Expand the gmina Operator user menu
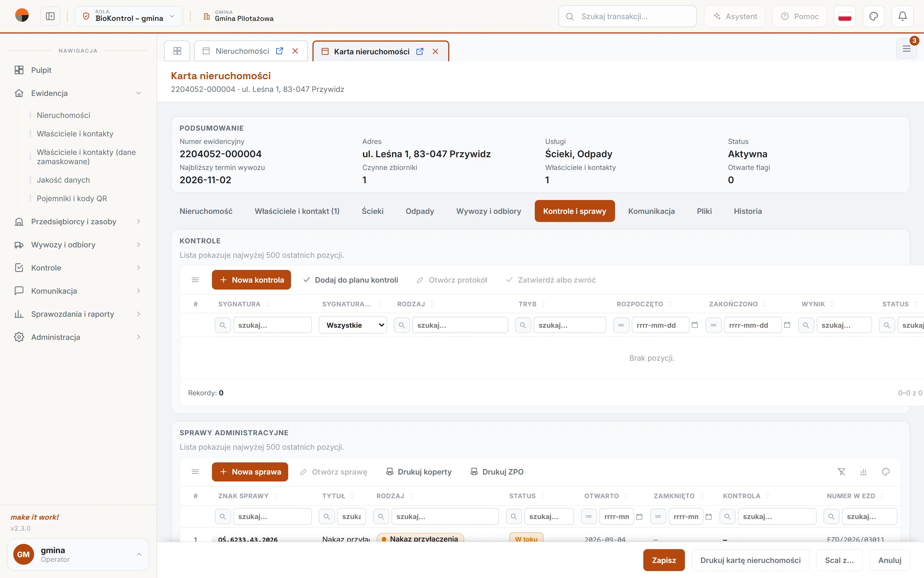 click(78, 554)
